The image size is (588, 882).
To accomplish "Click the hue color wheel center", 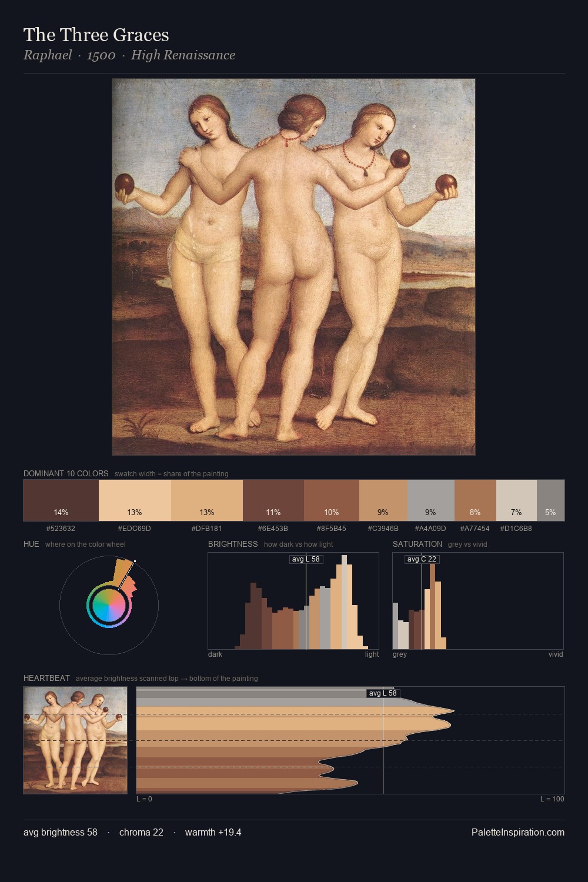I will click(109, 605).
